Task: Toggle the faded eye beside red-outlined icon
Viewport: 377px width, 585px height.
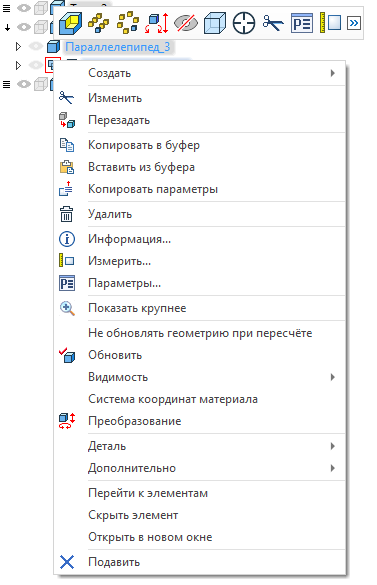Action: point(36,65)
